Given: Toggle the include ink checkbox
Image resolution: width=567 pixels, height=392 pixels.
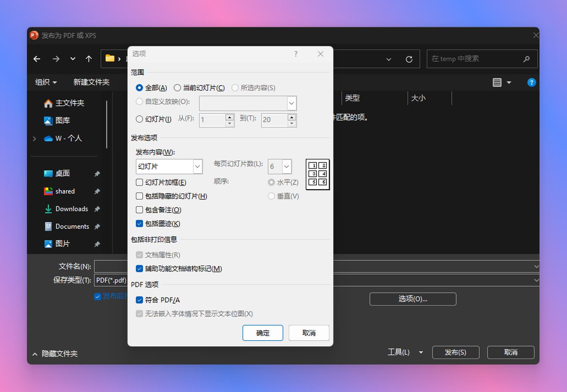Looking at the screenshot, I should click(139, 224).
